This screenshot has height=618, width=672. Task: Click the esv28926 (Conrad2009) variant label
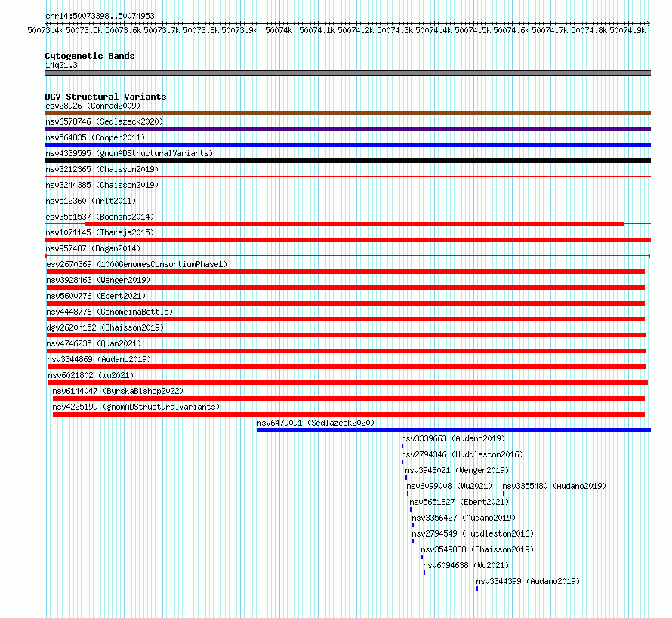point(93,106)
